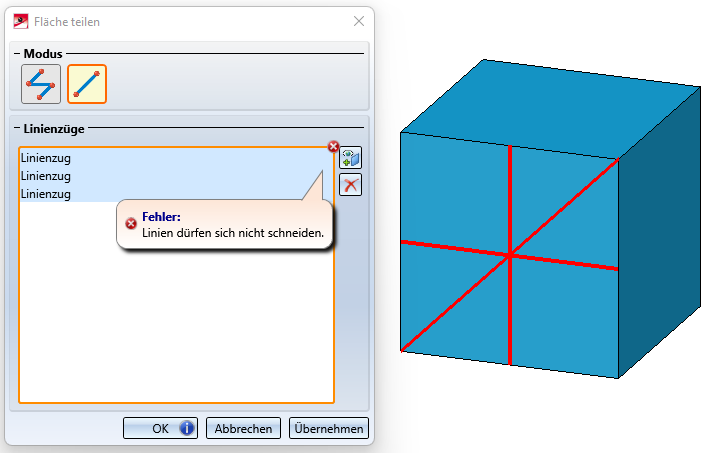Image resolution: width=707 pixels, height=453 pixels.
Task: Click the Fehler error message tooltip
Action: (225, 224)
